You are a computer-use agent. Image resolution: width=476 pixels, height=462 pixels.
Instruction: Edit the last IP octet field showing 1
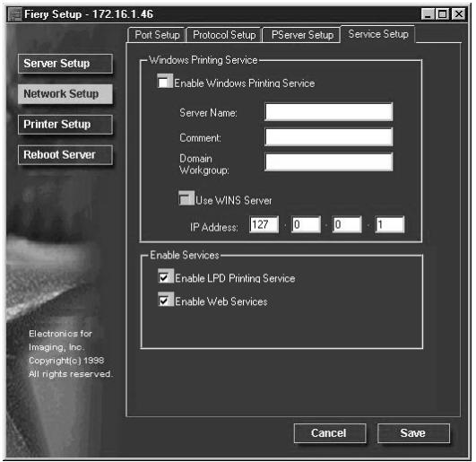point(389,224)
